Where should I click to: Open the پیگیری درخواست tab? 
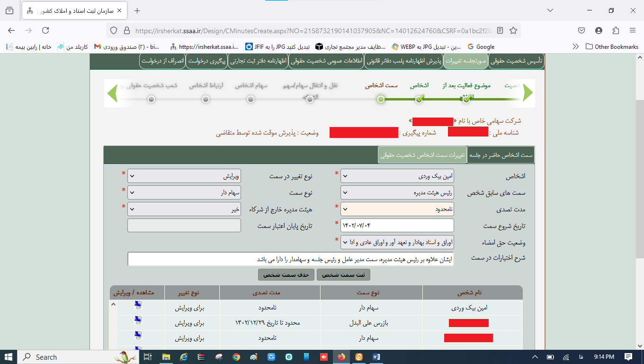pyautogui.click(x=207, y=61)
